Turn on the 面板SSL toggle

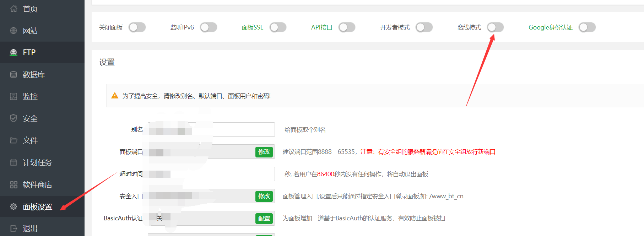tap(278, 27)
